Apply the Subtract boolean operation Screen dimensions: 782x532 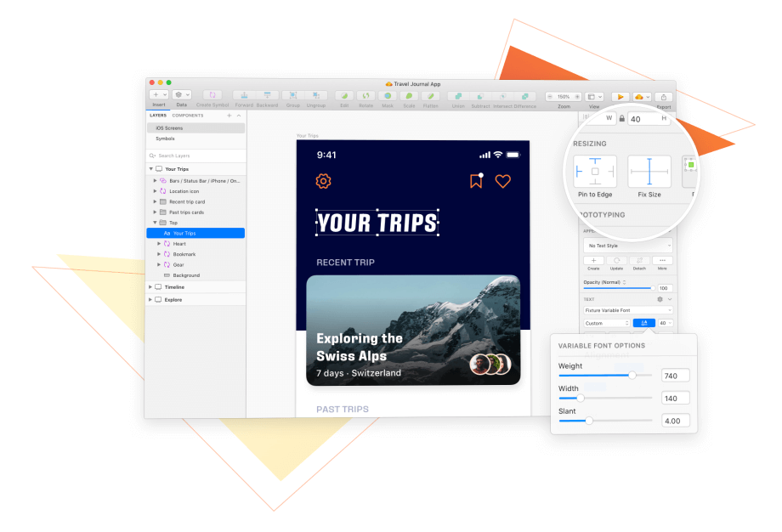pyautogui.click(x=480, y=96)
